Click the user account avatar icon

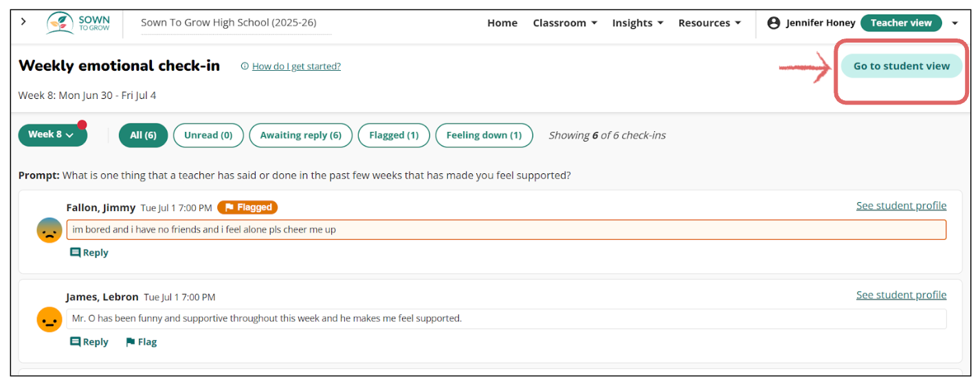[x=774, y=23]
